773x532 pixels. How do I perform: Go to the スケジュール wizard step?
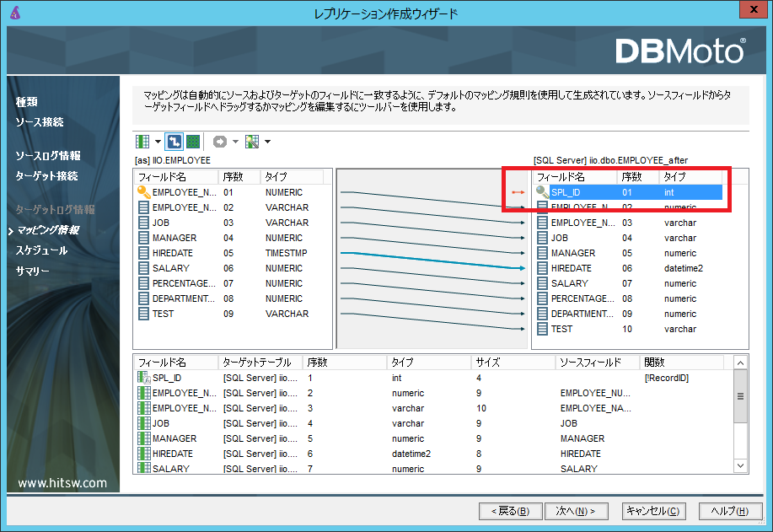[41, 250]
